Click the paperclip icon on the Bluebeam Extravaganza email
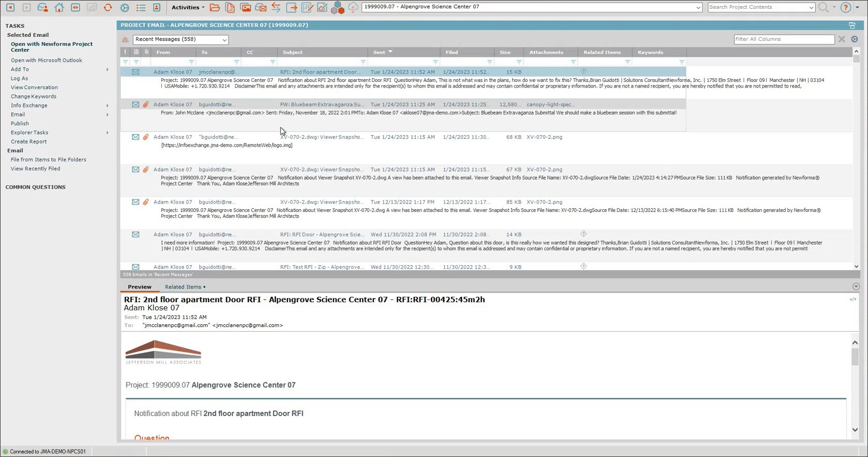Viewport: 868px width, 457px height. [146, 104]
